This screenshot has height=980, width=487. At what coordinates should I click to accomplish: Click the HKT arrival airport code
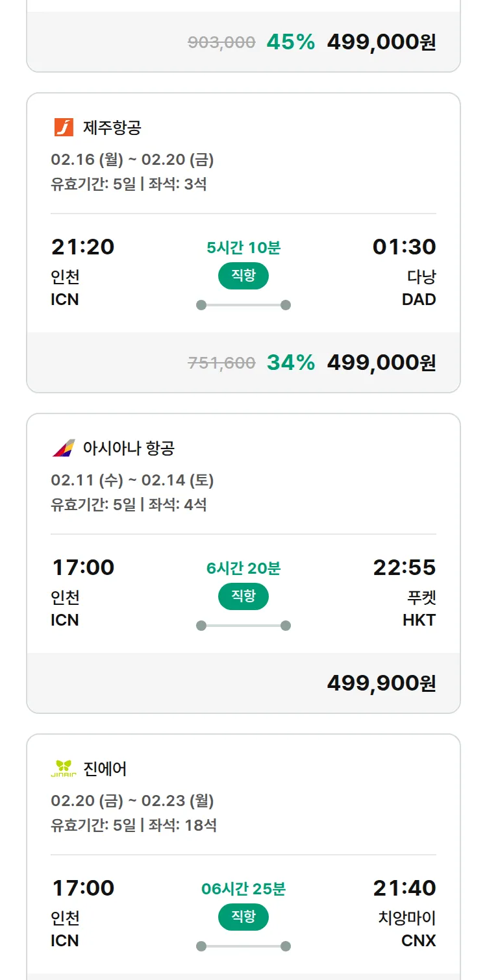coord(419,620)
